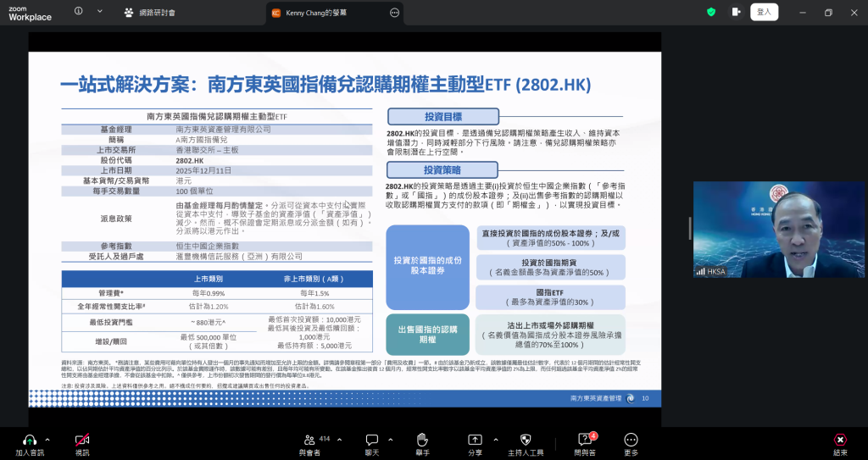The height and width of the screenshot is (460, 868).
Task: Toggle the Raise Hand button
Action: (x=423, y=440)
